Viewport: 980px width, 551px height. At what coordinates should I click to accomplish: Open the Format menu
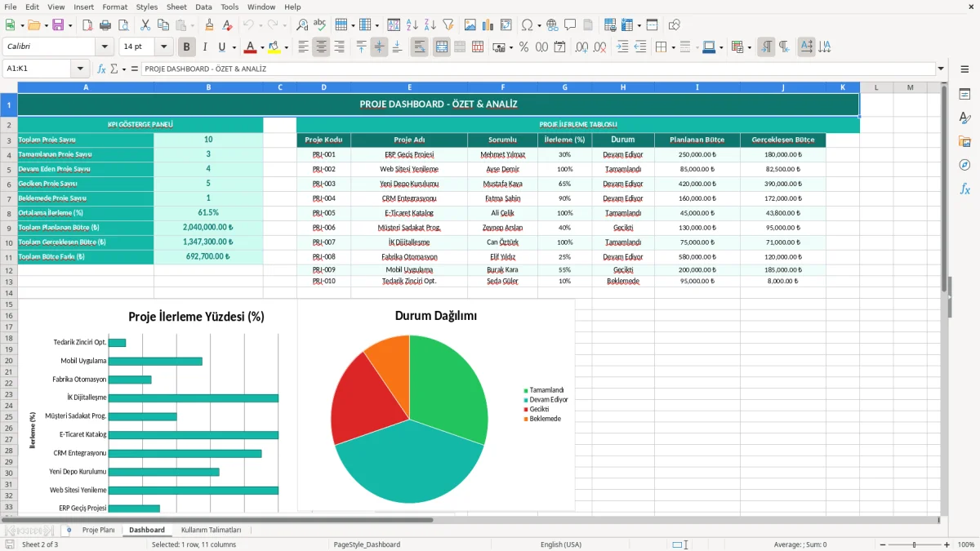[114, 7]
